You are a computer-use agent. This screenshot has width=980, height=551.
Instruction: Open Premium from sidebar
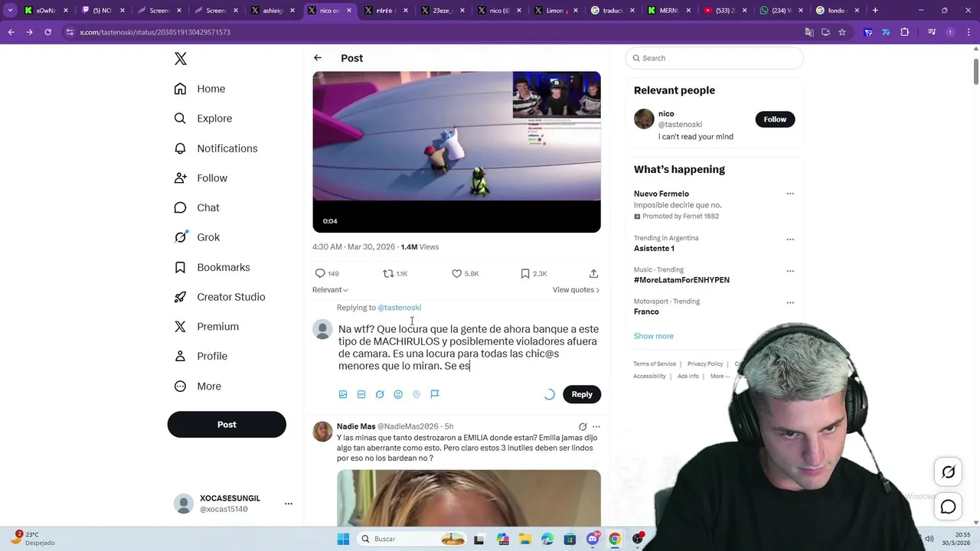pos(207,327)
